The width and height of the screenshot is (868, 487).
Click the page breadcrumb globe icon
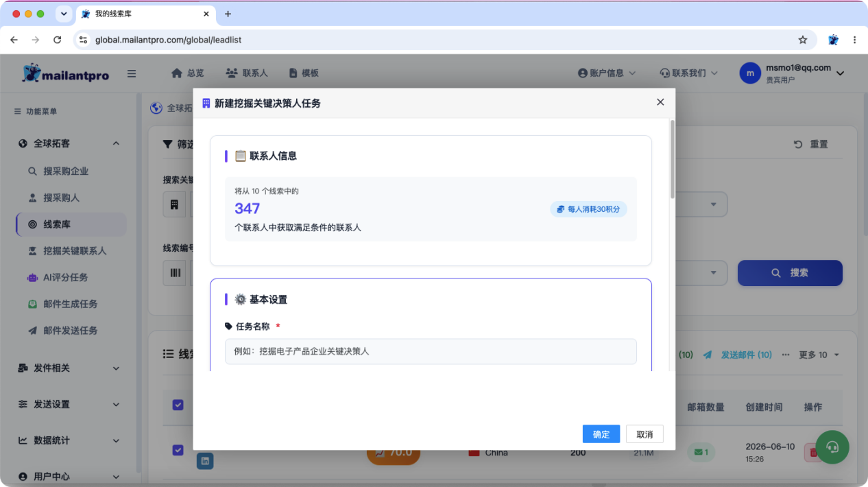point(156,108)
